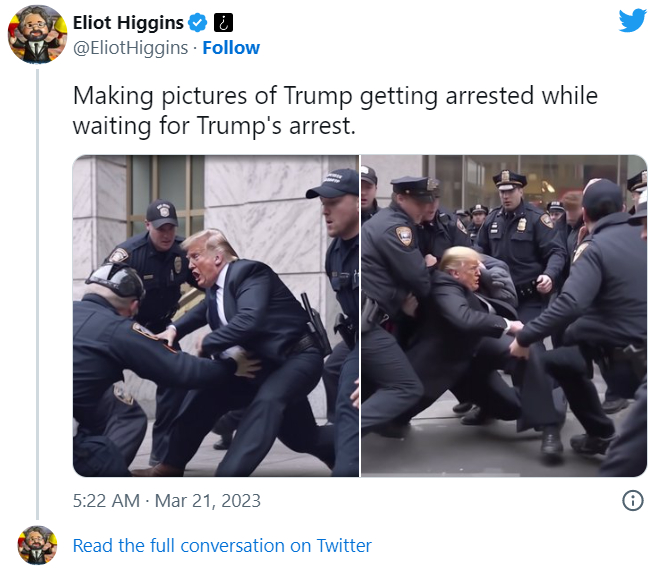Viewport: 662px width, 572px height.
Task: Follow the @EliotHiggins account
Action: tap(231, 48)
